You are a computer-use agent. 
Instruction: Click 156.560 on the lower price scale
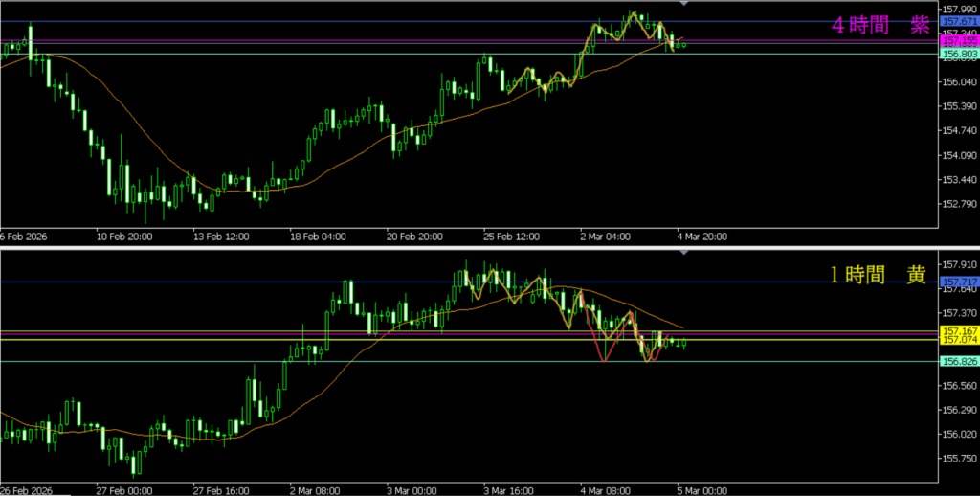click(959, 386)
